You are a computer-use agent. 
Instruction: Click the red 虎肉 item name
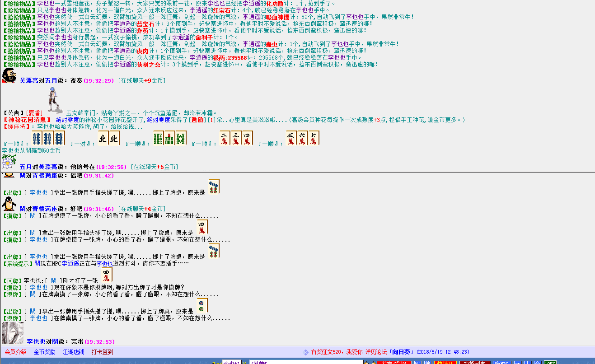[142, 51]
